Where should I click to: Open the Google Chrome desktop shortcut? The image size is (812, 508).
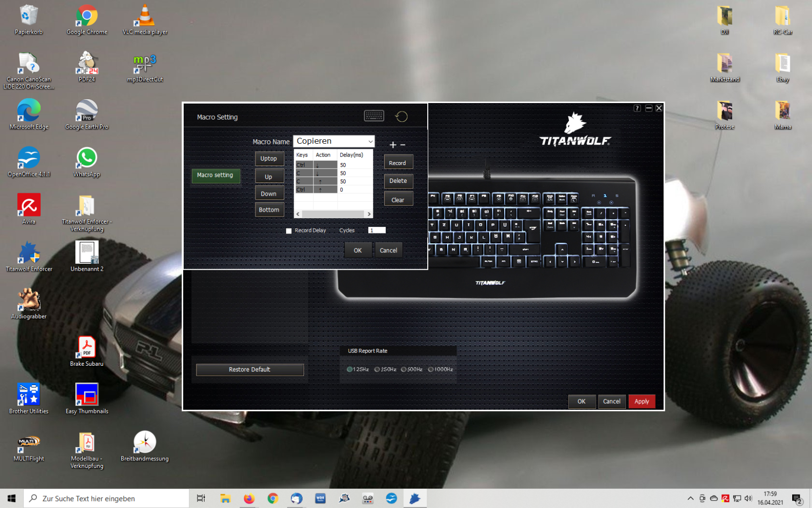pyautogui.click(x=87, y=20)
